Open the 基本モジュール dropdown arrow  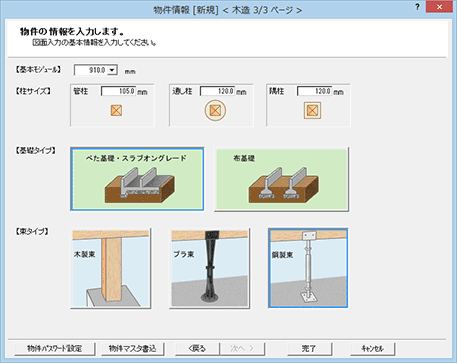tap(112, 70)
